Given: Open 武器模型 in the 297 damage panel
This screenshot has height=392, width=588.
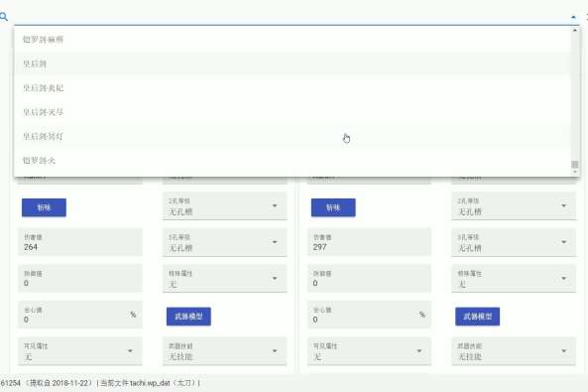Looking at the screenshot, I should tap(477, 317).
